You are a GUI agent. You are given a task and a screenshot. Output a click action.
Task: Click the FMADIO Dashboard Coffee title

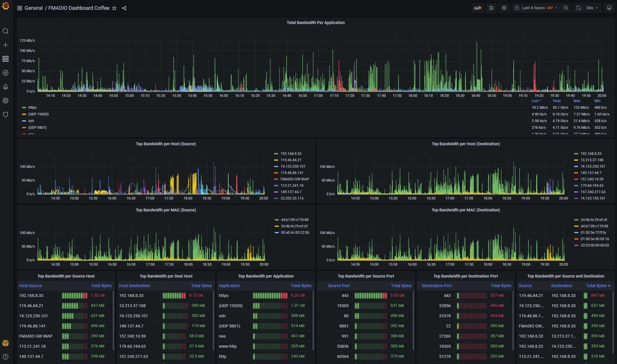[x=79, y=8]
